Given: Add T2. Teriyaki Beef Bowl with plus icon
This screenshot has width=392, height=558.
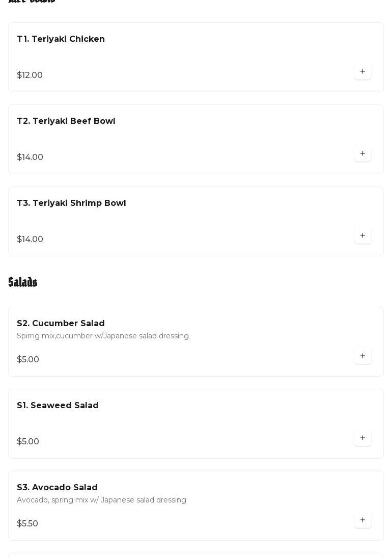Looking at the screenshot, I should click(x=362, y=154).
